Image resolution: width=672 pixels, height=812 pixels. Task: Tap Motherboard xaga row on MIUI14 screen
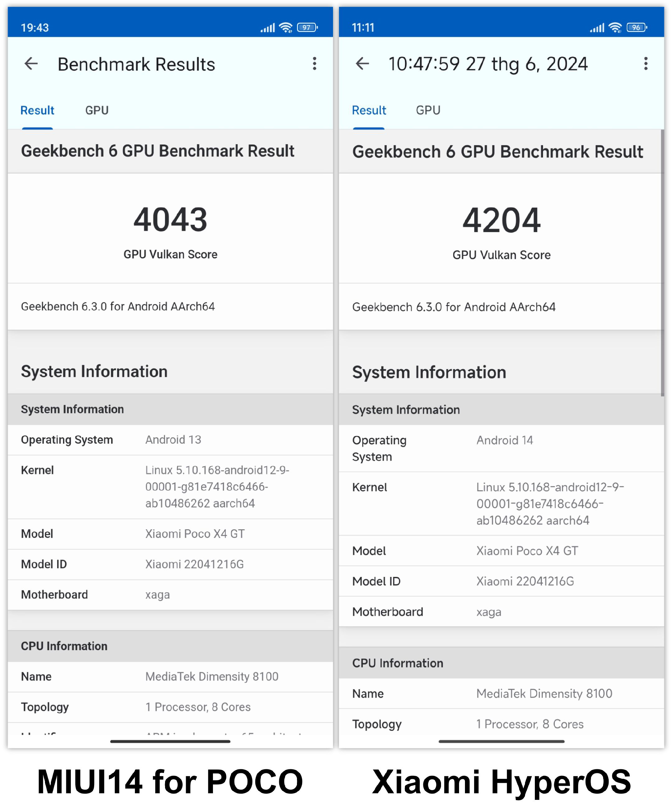click(x=170, y=595)
